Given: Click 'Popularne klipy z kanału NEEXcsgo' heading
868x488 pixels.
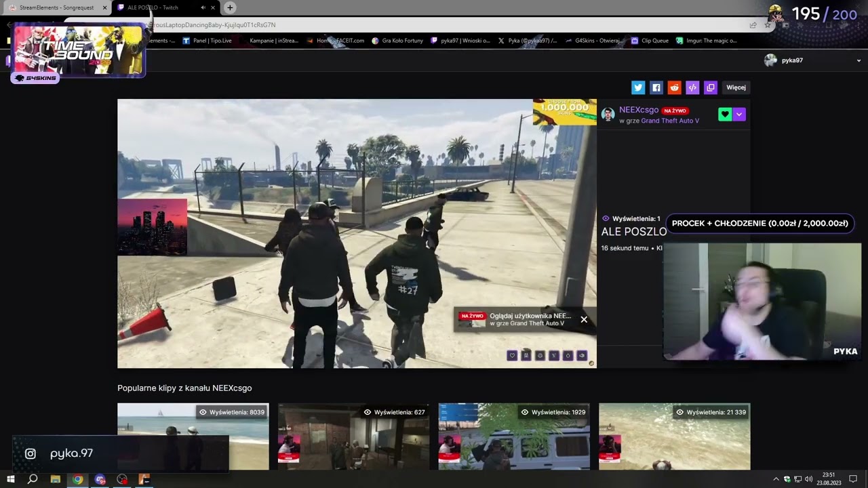Looking at the screenshot, I should [x=184, y=388].
